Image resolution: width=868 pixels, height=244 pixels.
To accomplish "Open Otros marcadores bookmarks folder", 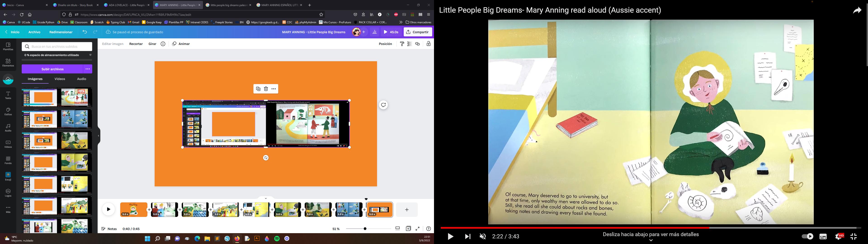I will point(418,22).
